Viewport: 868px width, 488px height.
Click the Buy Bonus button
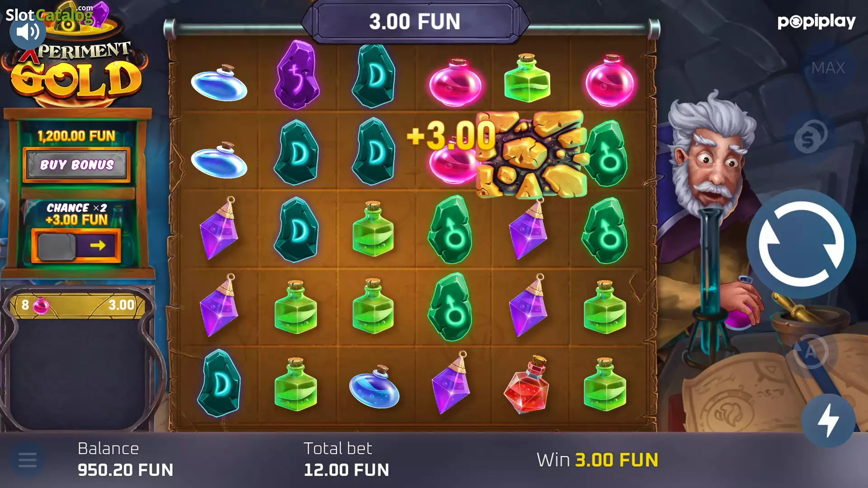coord(77,164)
